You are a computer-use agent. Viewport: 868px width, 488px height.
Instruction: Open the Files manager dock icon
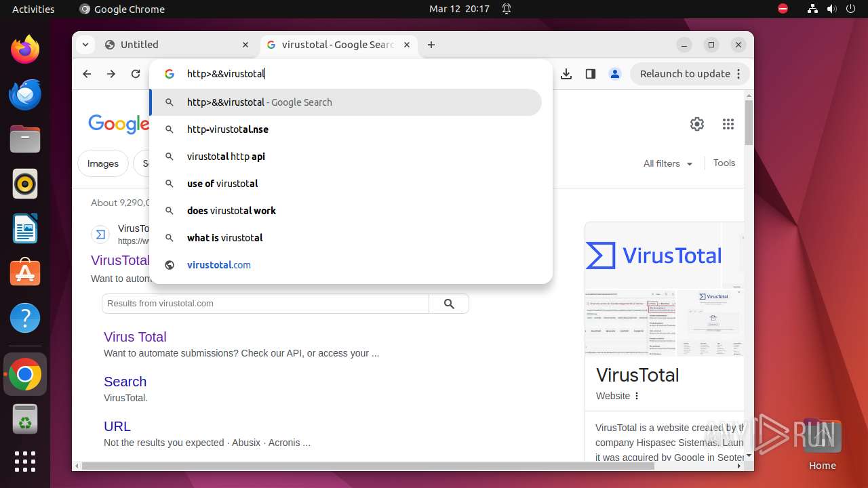tap(25, 139)
